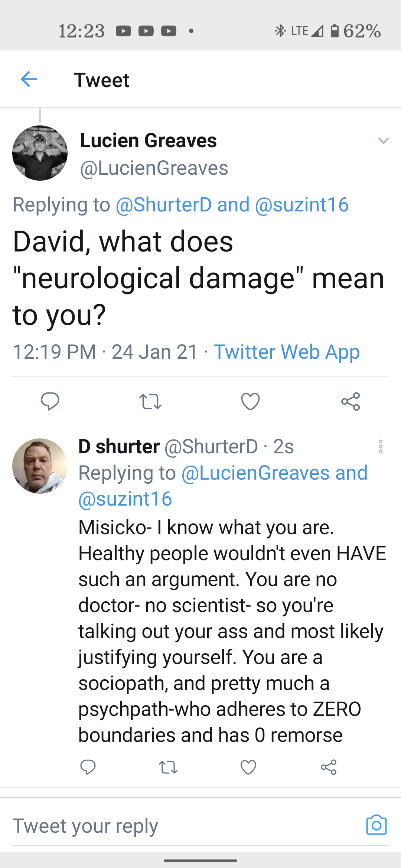Expand options chevron on Lucien's tweet

click(x=383, y=141)
